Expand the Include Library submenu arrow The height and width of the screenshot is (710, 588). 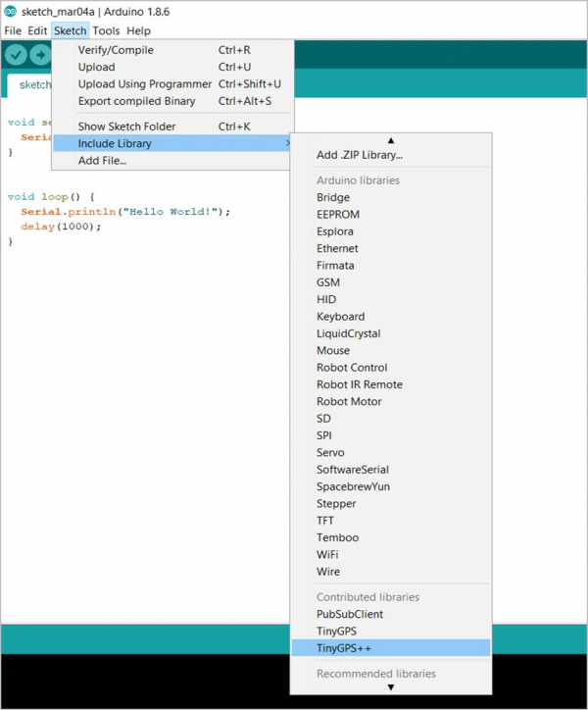point(287,143)
